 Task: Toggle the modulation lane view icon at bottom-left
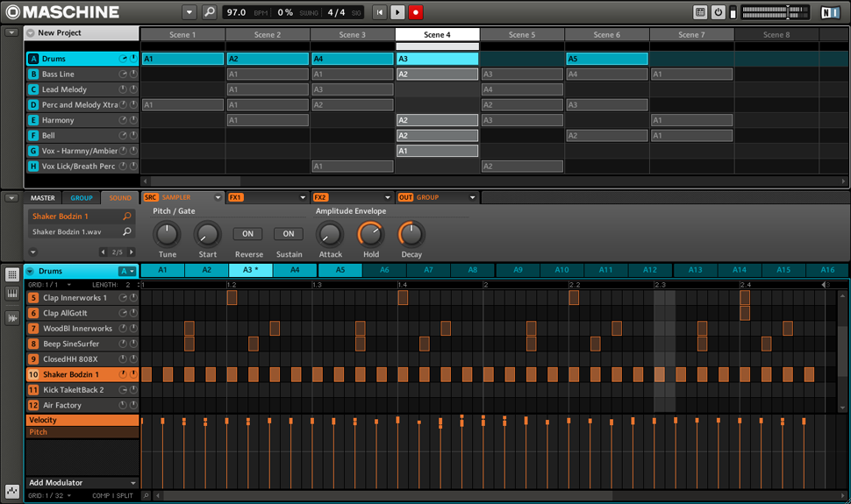click(12, 491)
